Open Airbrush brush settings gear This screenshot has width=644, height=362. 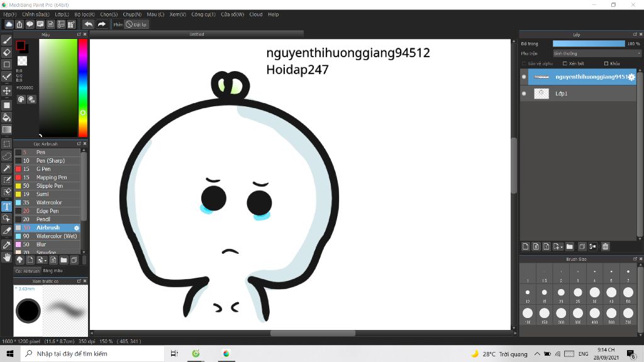coord(76,228)
